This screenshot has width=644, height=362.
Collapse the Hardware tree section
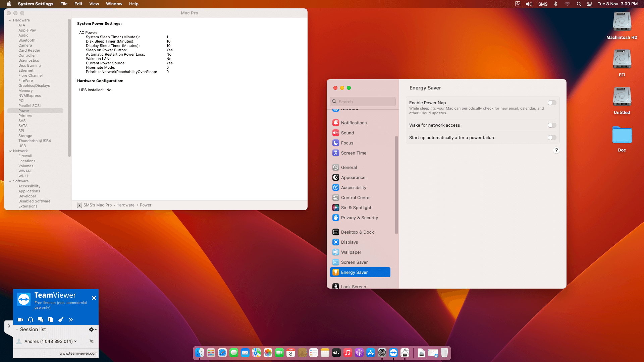click(10, 20)
